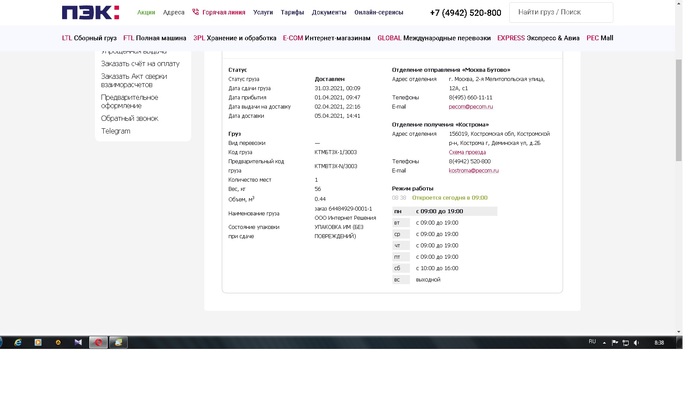Viewport: 700px width, 394px height.
Task: Click the hotline phone icon
Action: point(195,12)
